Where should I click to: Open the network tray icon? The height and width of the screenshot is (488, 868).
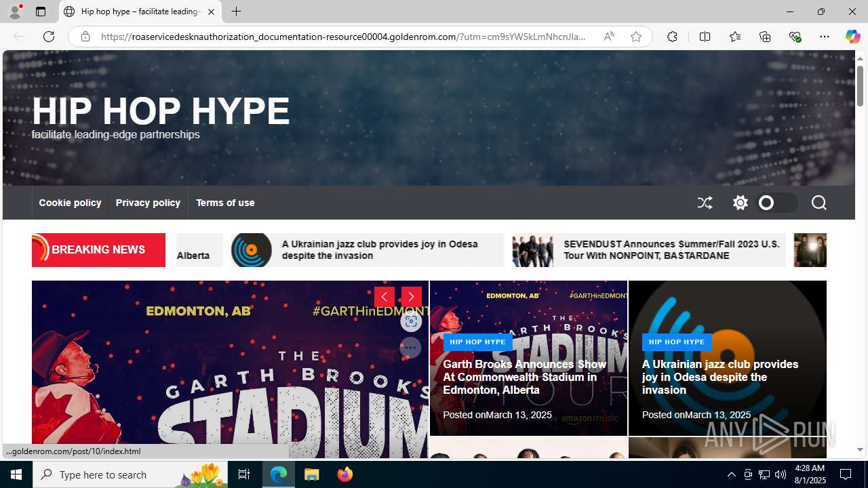tap(764, 474)
